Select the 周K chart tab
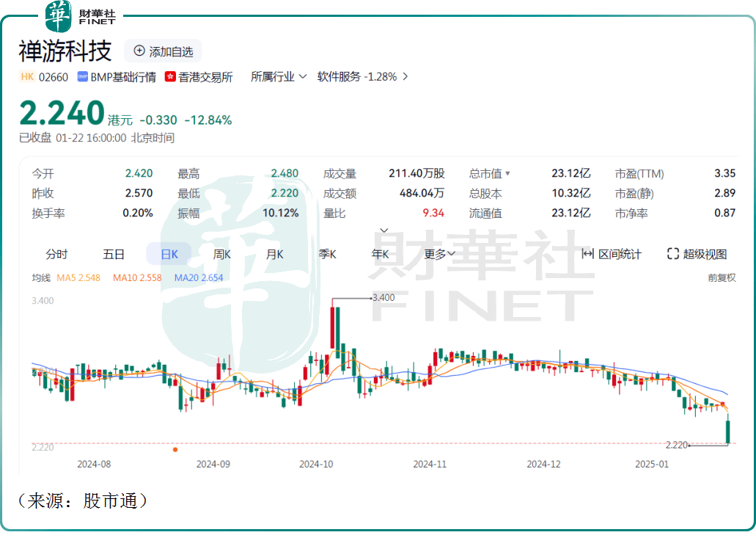This screenshot has height=546, width=756. [221, 254]
